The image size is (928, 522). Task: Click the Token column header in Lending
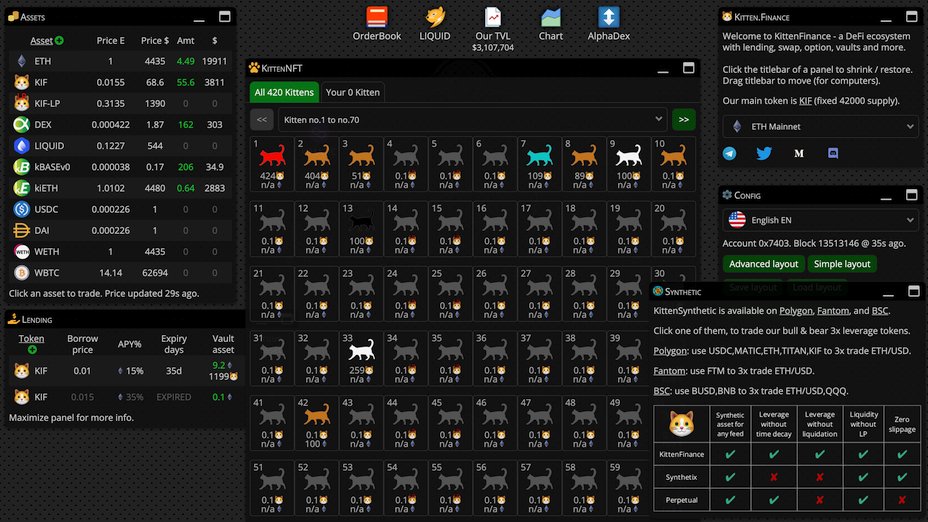pos(31,339)
